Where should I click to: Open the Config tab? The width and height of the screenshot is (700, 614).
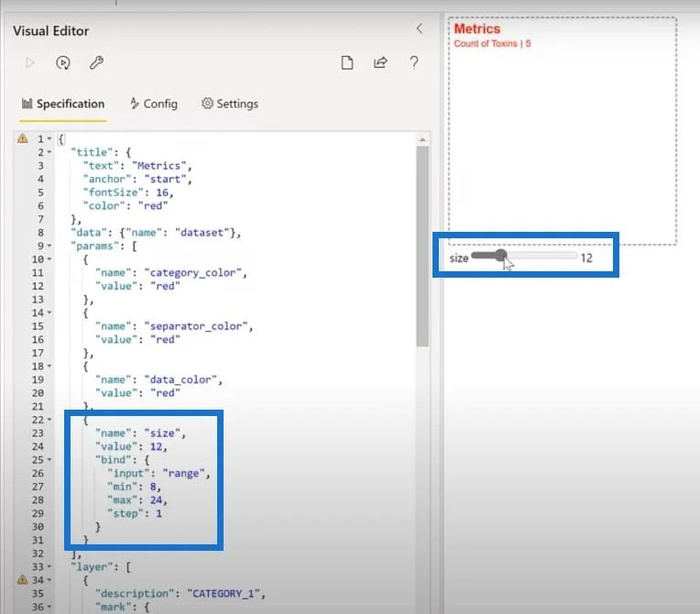(x=154, y=104)
